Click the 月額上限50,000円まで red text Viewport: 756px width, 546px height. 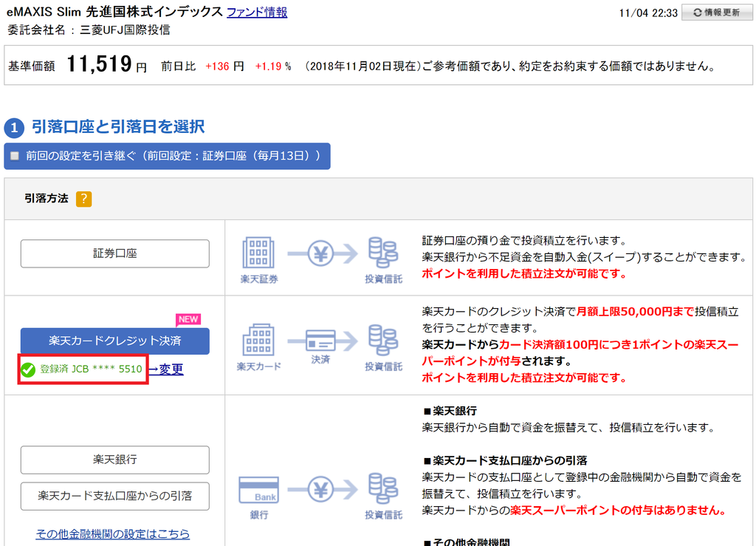click(x=635, y=312)
